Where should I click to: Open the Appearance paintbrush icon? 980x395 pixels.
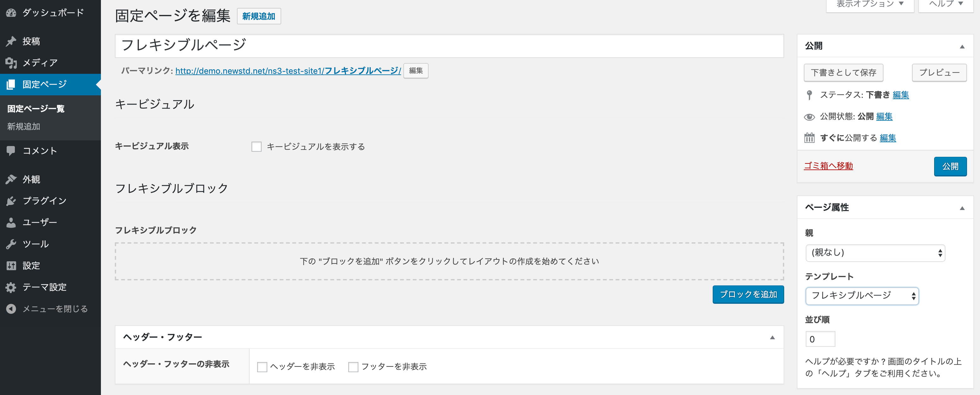pyautogui.click(x=11, y=179)
